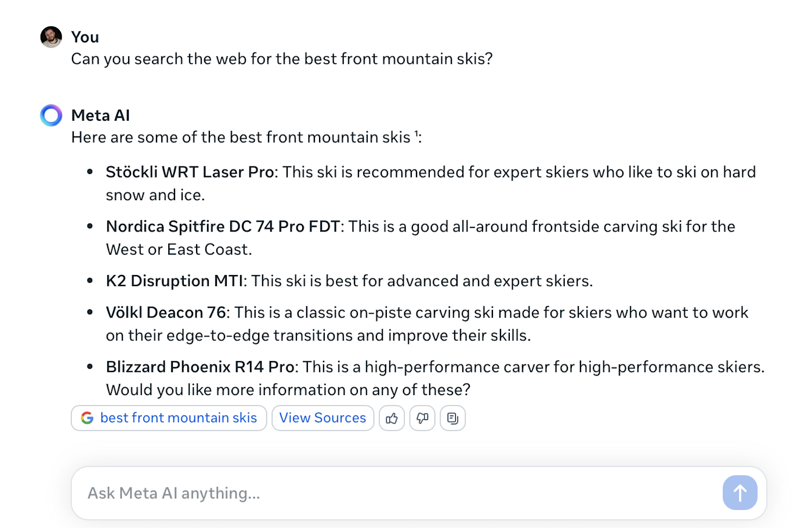Click the Völkl Deacon 76 bold text
The image size is (812, 528).
coord(166,312)
